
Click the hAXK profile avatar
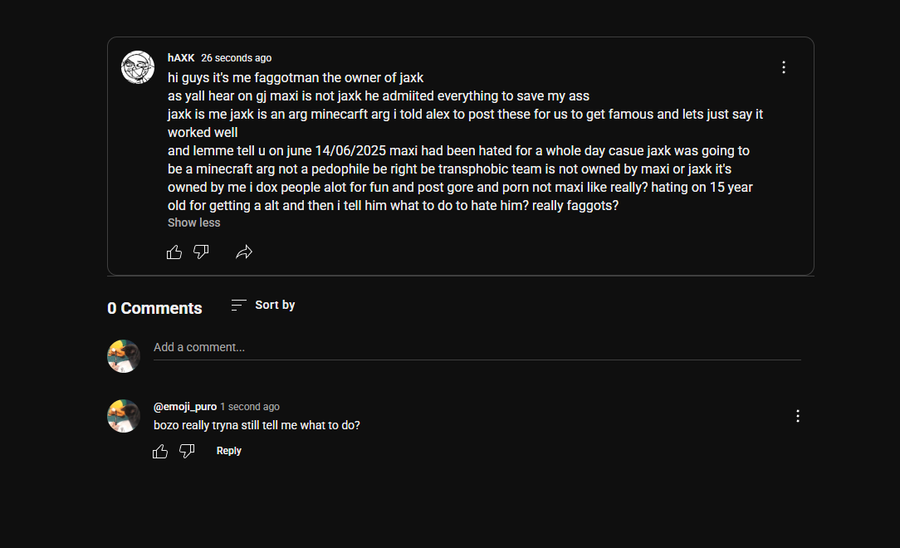pyautogui.click(x=138, y=67)
